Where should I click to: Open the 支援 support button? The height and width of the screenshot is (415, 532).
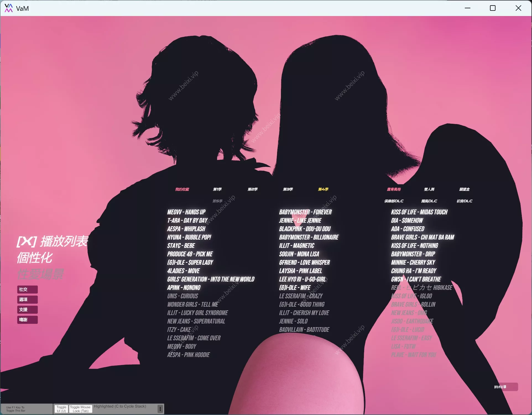pyautogui.click(x=27, y=309)
